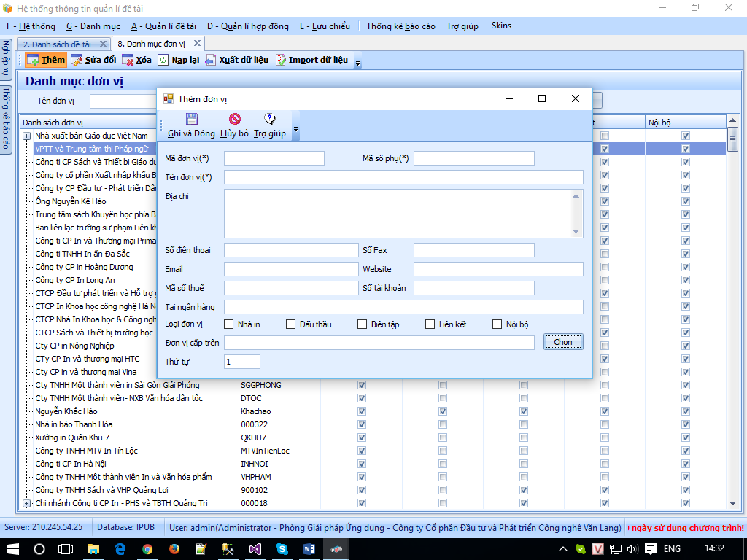Click the Import dữ liệu icon
Screen dimensions: 747x560
(x=281, y=60)
